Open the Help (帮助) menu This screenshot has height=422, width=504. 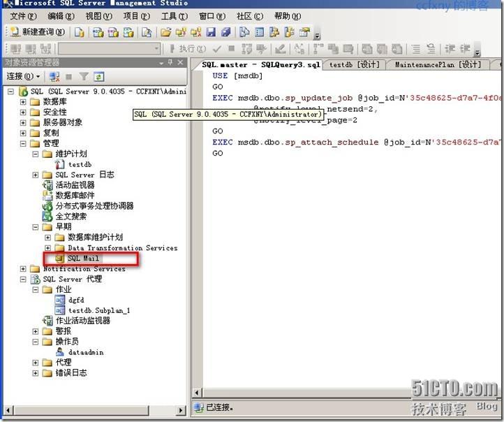tap(288, 16)
